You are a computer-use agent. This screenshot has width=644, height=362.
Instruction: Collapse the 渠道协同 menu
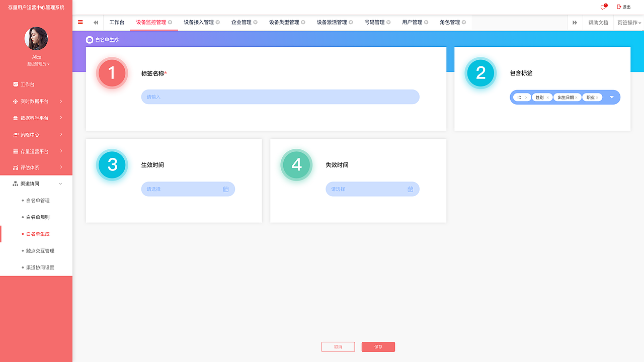(36, 184)
